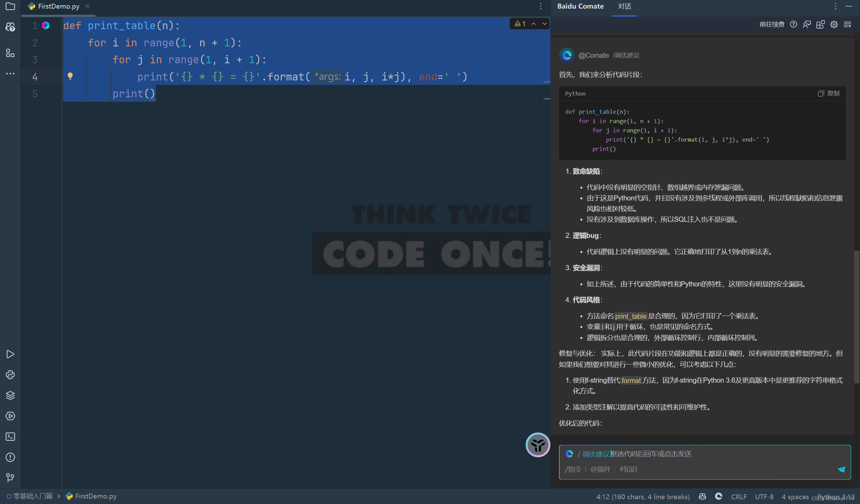Click the lightbulb intention icon on line 4
Viewport: 860px width, 504px height.
[x=70, y=76]
